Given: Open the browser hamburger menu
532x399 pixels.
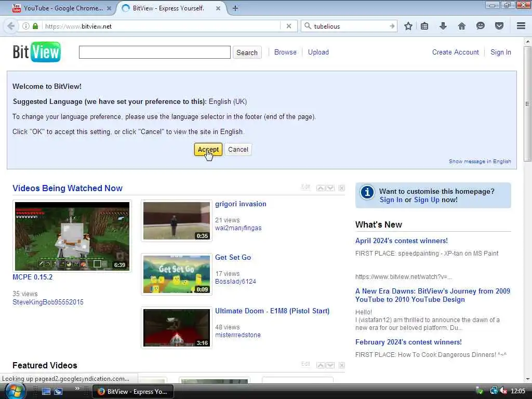Looking at the screenshot, I should coord(521,26).
